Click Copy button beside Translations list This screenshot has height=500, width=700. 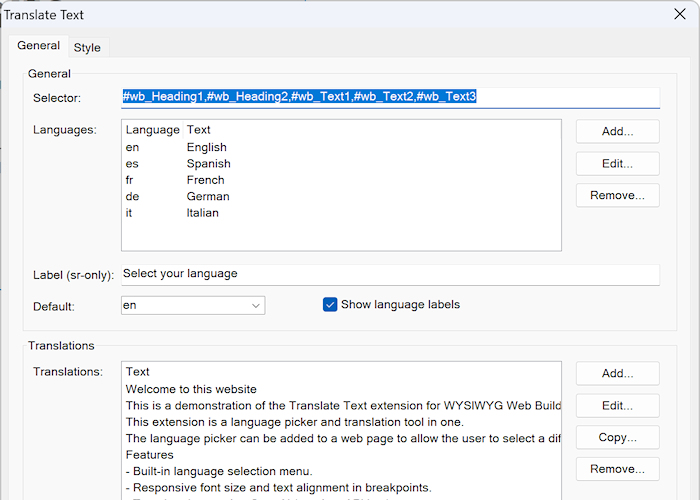[x=617, y=437]
